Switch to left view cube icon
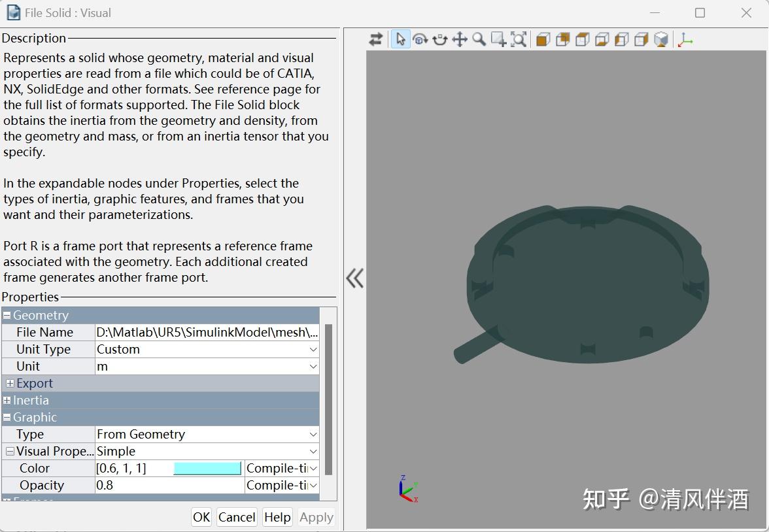769x532 pixels. (x=621, y=39)
